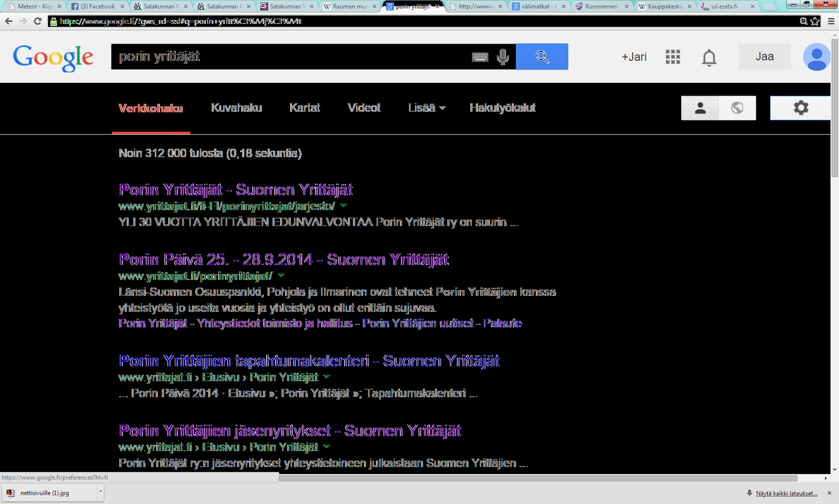Expand arrow beside tapahtumakalenteri result URL

click(327, 377)
